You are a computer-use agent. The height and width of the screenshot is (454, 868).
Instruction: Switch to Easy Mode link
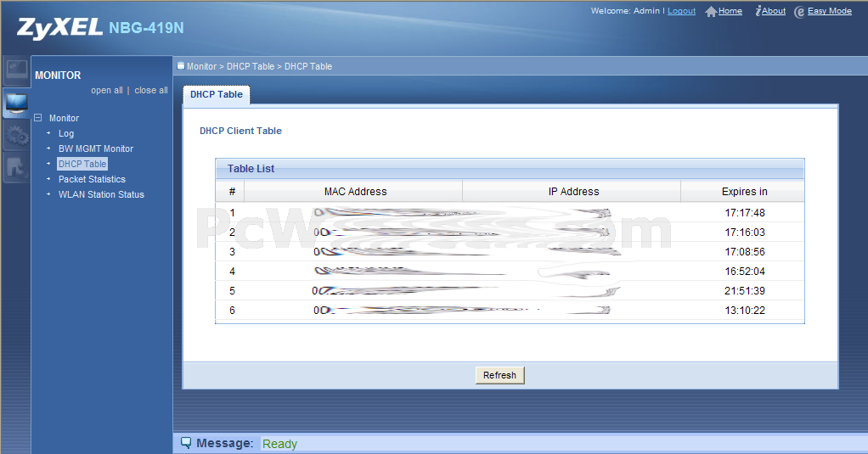pyautogui.click(x=829, y=11)
